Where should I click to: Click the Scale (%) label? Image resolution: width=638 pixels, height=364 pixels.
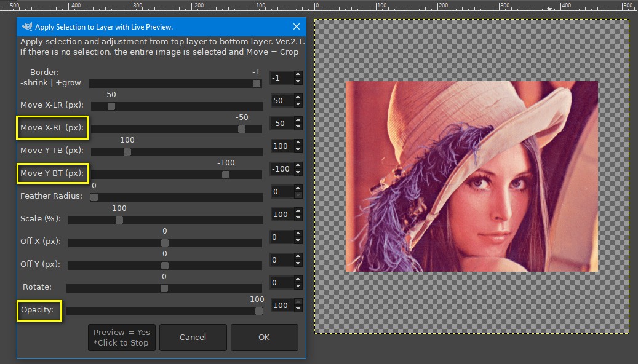pos(41,218)
